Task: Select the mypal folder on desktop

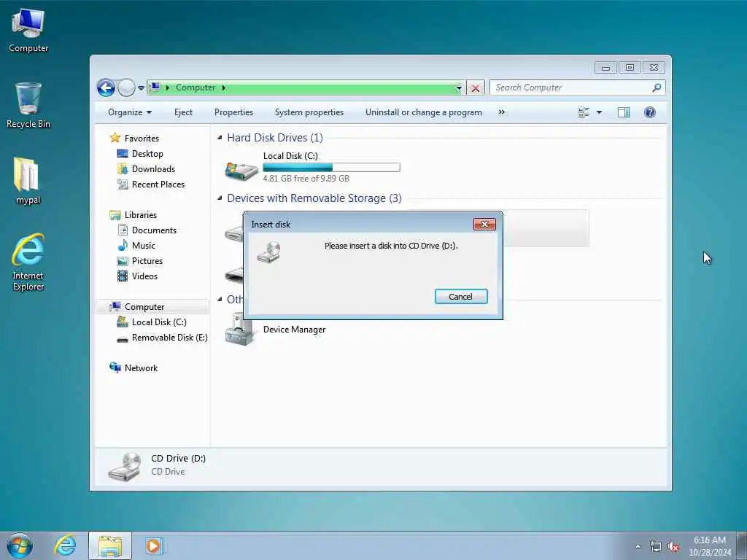Action: (28, 181)
